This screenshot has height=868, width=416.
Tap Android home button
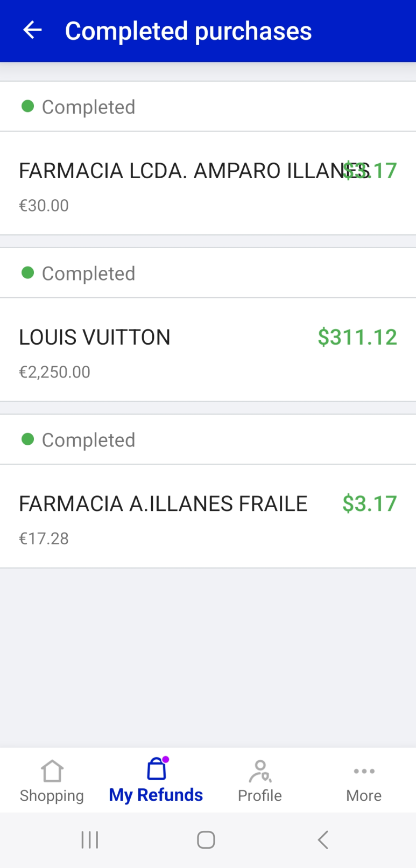pyautogui.click(x=206, y=839)
